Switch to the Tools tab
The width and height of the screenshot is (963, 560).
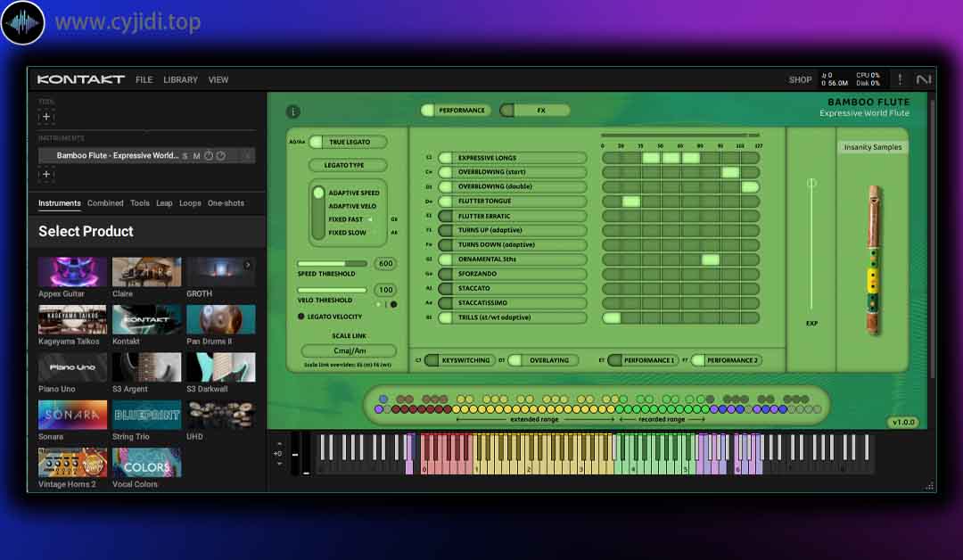coord(139,203)
